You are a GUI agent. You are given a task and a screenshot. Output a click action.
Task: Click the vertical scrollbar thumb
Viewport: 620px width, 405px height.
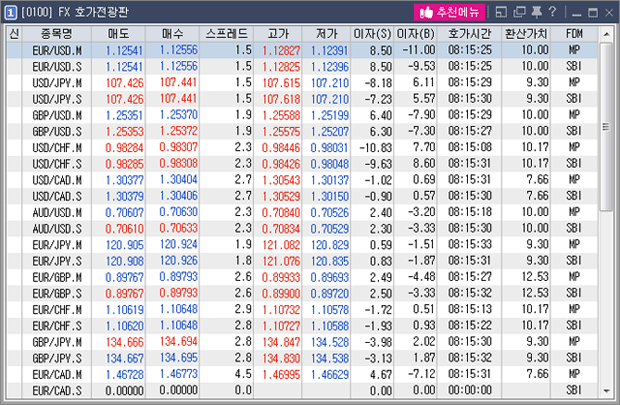click(x=606, y=127)
